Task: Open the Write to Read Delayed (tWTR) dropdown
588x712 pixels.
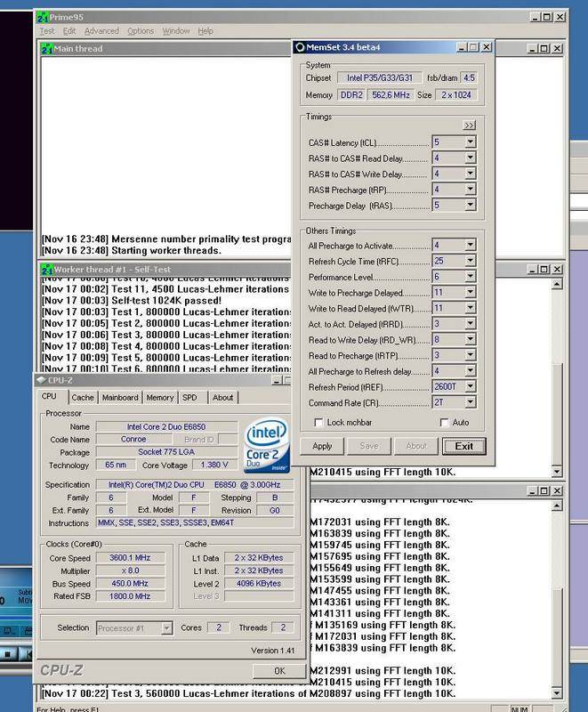Action: [x=471, y=308]
